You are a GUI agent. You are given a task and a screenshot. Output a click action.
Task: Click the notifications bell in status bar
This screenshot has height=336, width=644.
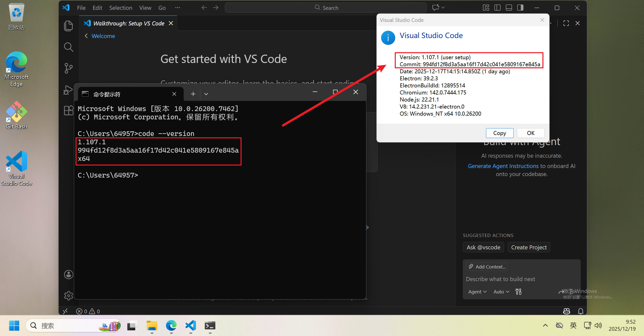581,311
